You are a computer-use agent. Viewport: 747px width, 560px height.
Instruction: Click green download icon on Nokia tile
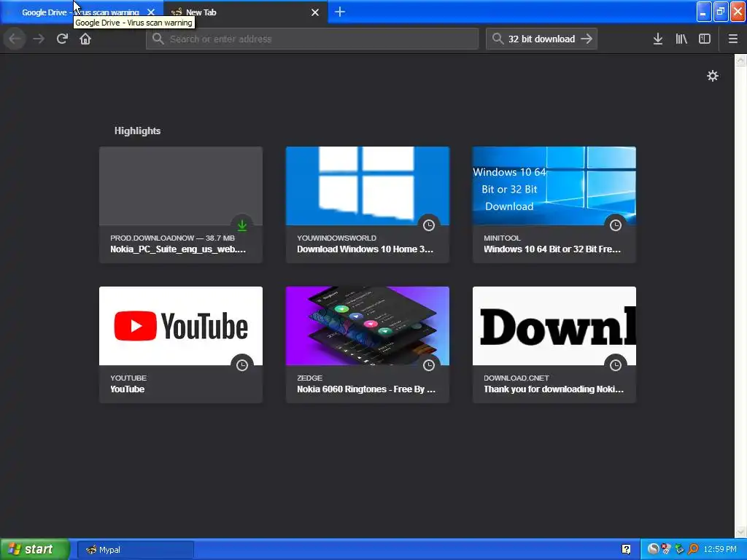click(x=242, y=225)
